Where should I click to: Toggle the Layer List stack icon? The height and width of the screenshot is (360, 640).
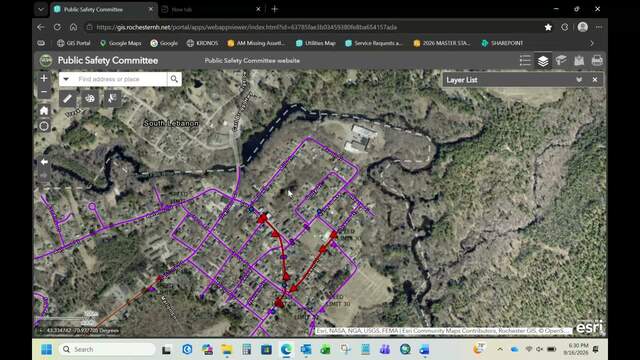543,60
